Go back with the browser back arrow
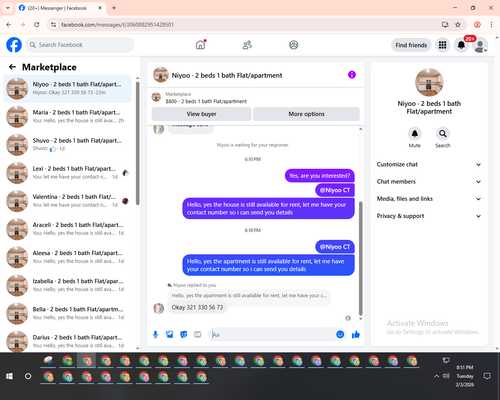 9,25
